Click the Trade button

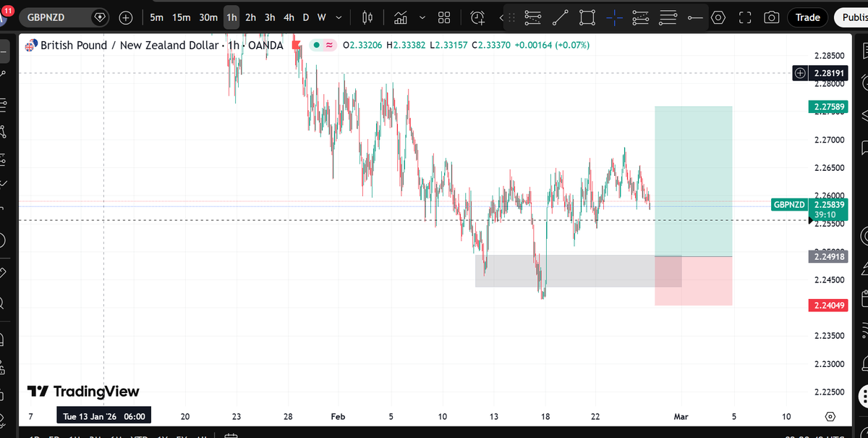[808, 17]
